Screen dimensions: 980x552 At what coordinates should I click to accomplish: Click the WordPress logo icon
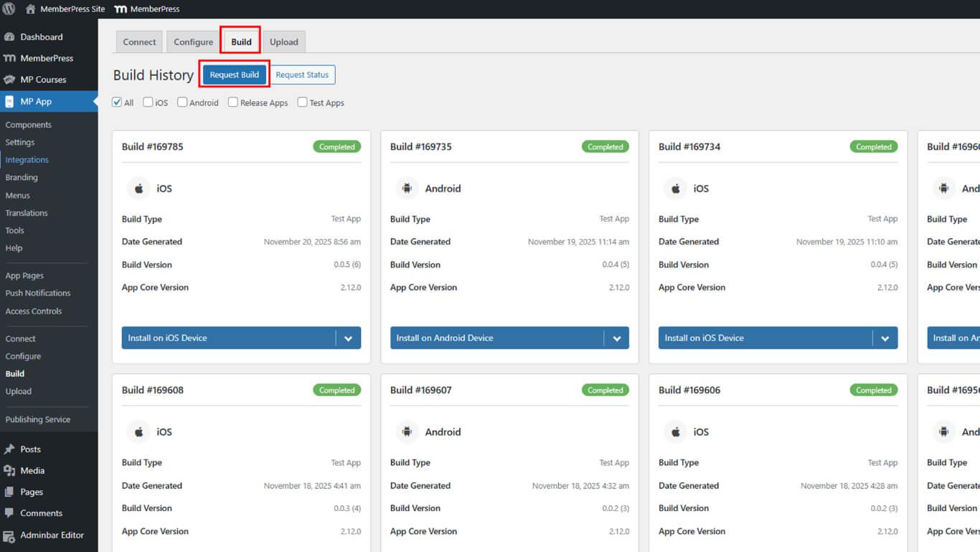[x=9, y=9]
